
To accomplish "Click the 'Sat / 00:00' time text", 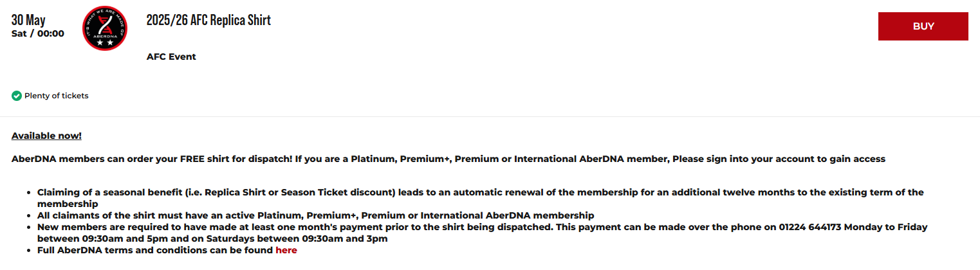I will pyautogui.click(x=38, y=33).
